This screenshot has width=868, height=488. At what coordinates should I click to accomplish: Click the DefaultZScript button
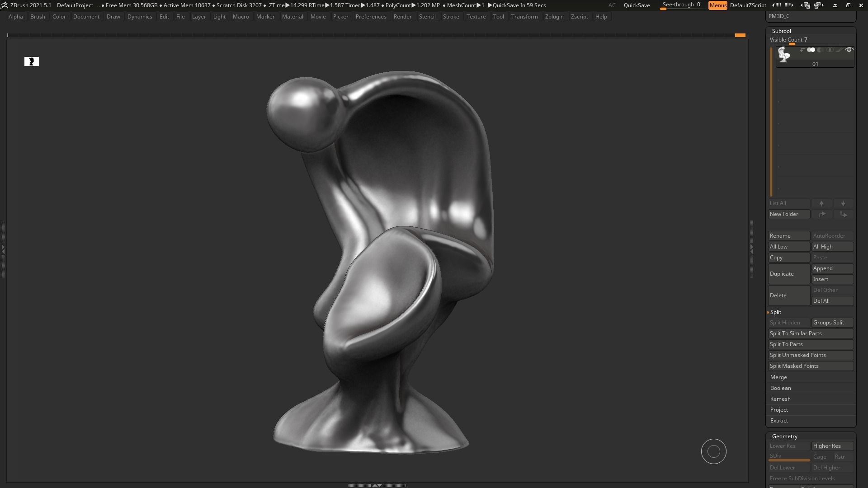(x=748, y=5)
